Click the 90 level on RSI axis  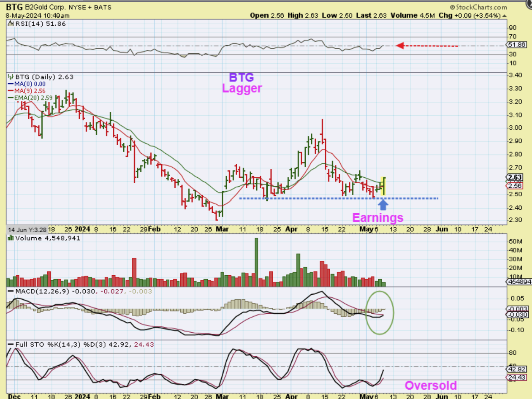tap(513, 27)
